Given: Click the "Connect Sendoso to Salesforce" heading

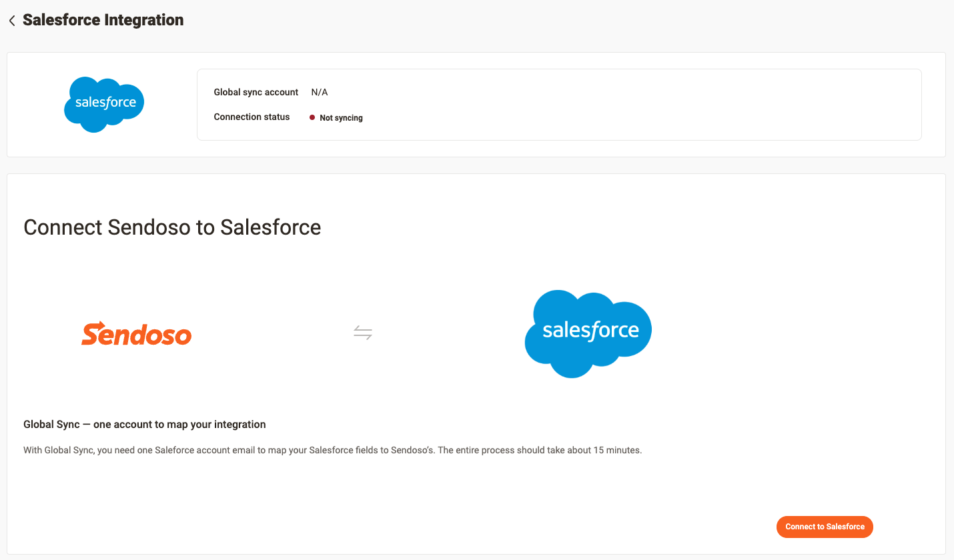Looking at the screenshot, I should pyautogui.click(x=172, y=227).
